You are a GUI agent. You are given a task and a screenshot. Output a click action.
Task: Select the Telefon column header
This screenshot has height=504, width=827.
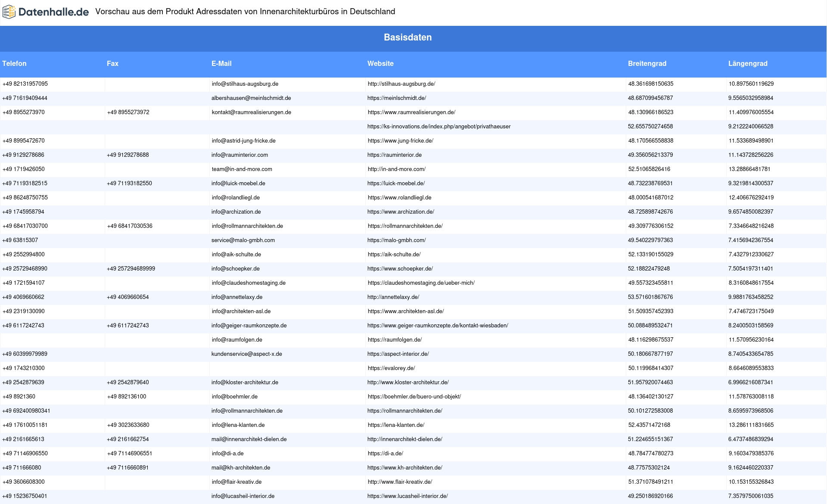[14, 63]
